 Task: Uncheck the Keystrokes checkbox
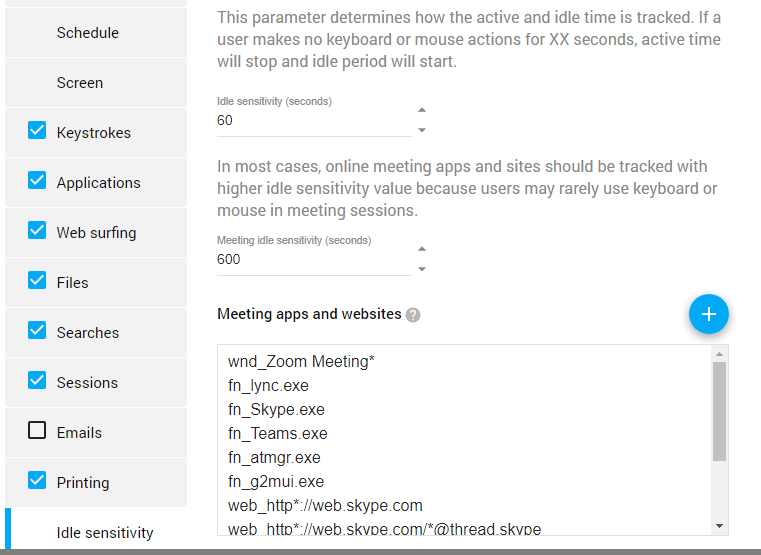coord(37,130)
